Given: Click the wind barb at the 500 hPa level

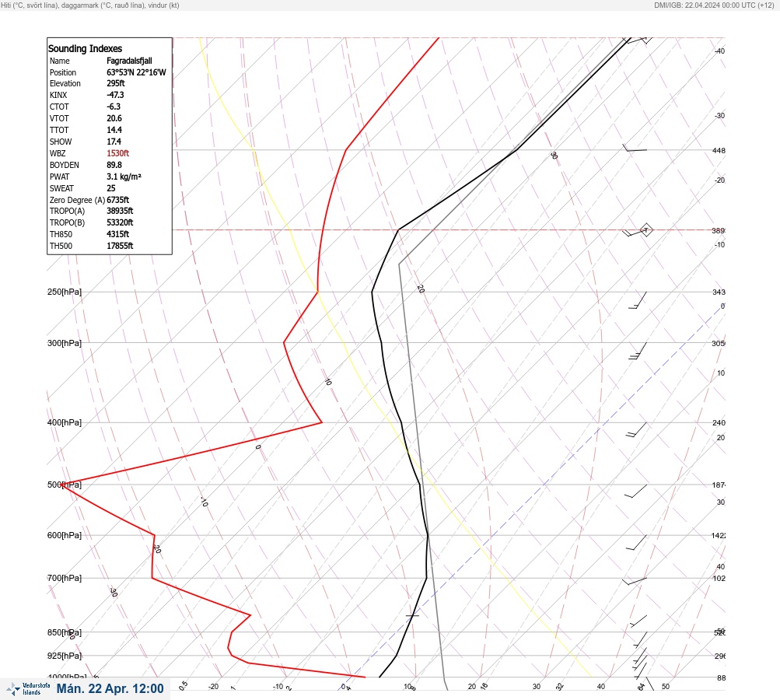Looking at the screenshot, I should [x=635, y=491].
